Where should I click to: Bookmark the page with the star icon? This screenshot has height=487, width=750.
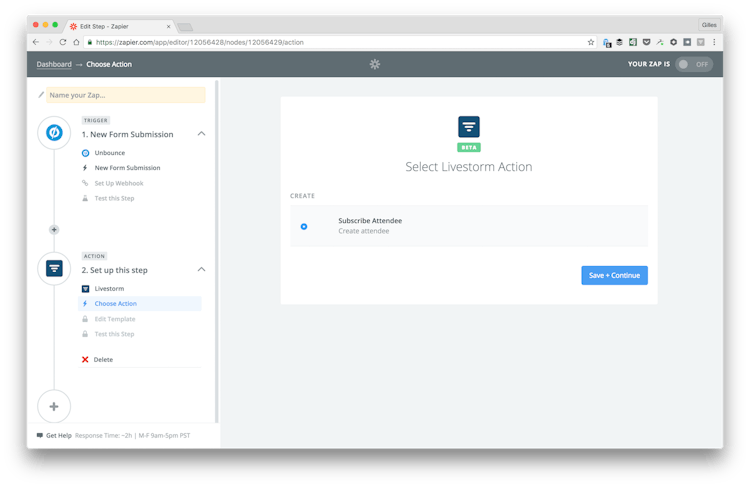[591, 42]
